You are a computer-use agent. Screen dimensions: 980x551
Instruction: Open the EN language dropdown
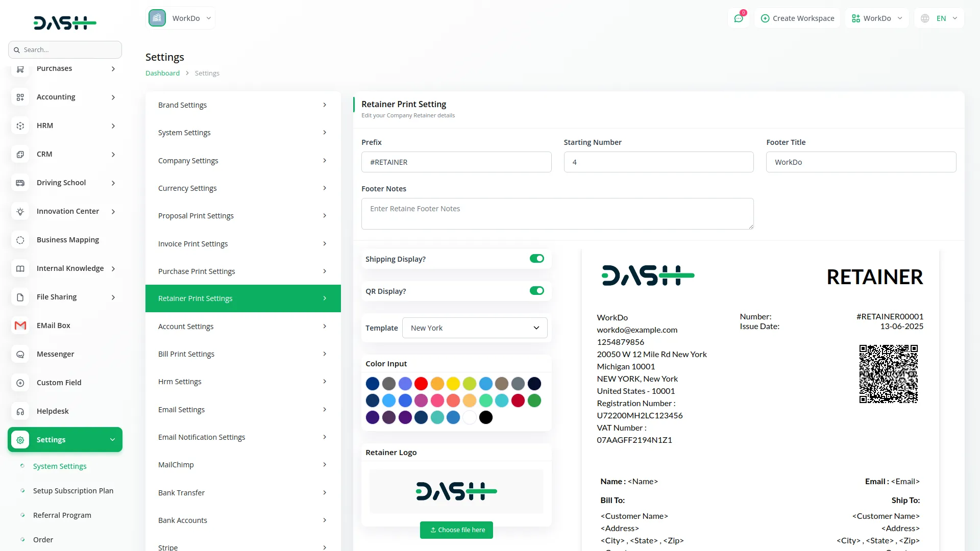coord(940,18)
